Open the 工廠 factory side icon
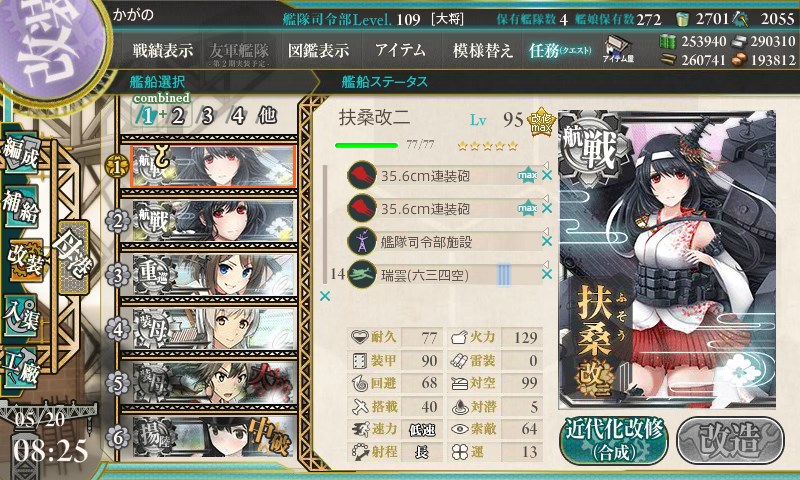The height and width of the screenshot is (480, 800). (x=20, y=367)
